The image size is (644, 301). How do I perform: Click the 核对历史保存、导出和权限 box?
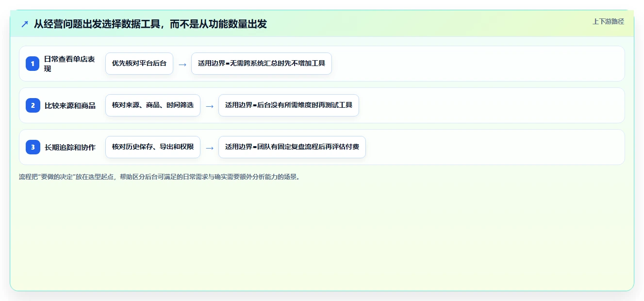click(x=153, y=147)
